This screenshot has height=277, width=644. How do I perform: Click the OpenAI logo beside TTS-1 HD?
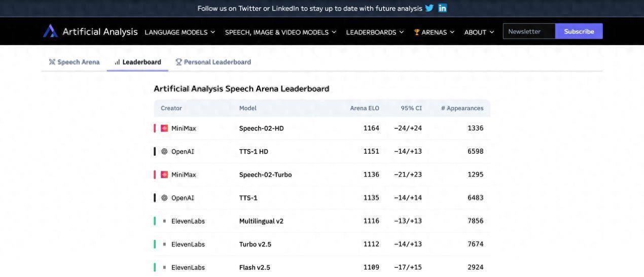point(164,151)
